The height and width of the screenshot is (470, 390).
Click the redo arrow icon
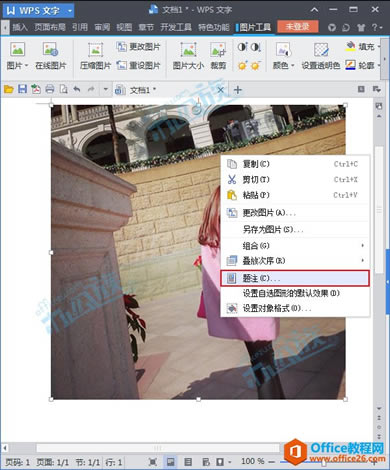91,89
